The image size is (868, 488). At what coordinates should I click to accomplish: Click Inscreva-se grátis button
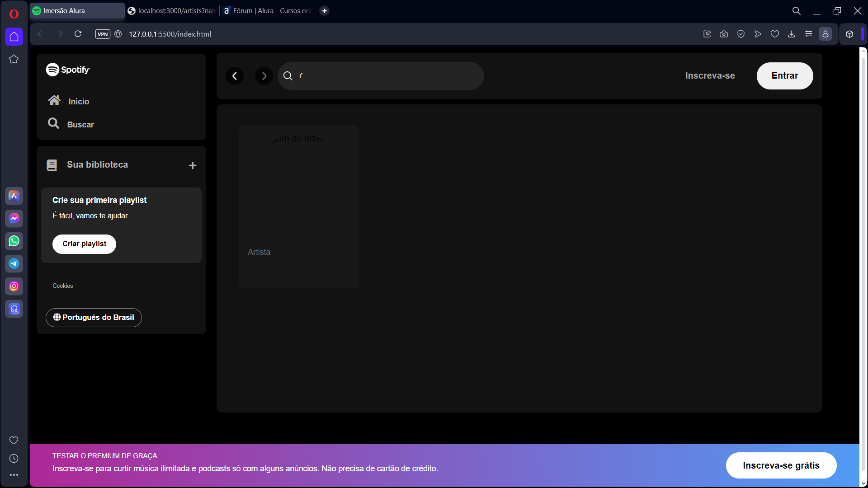(x=781, y=465)
